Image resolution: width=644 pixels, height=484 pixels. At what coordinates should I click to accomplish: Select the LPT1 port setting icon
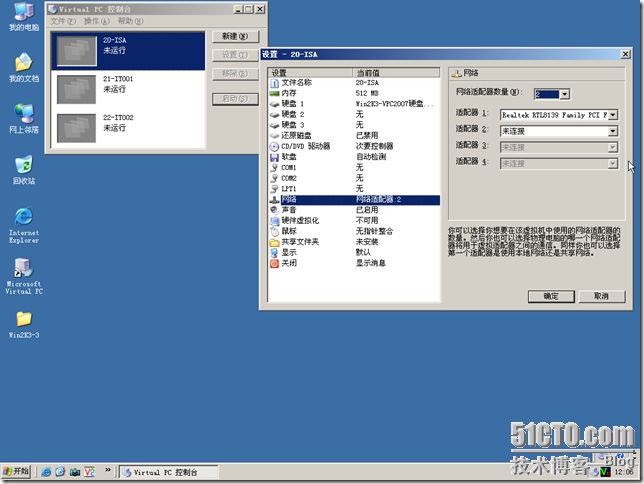coord(274,189)
